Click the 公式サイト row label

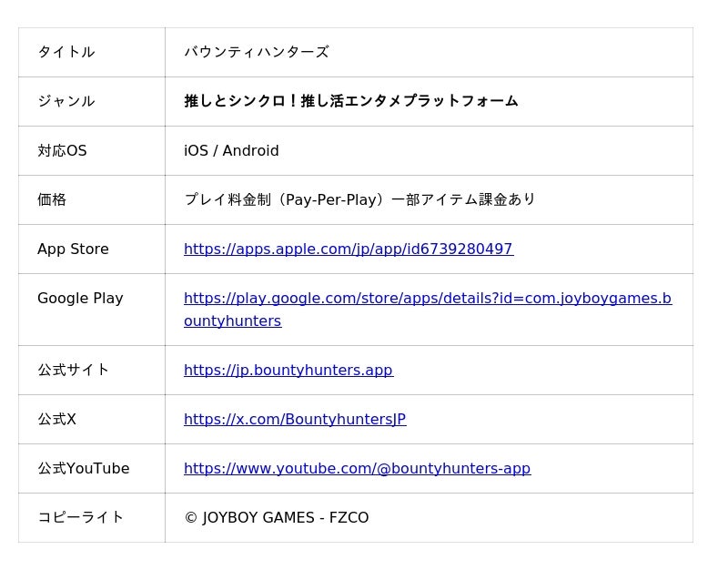pos(73,370)
